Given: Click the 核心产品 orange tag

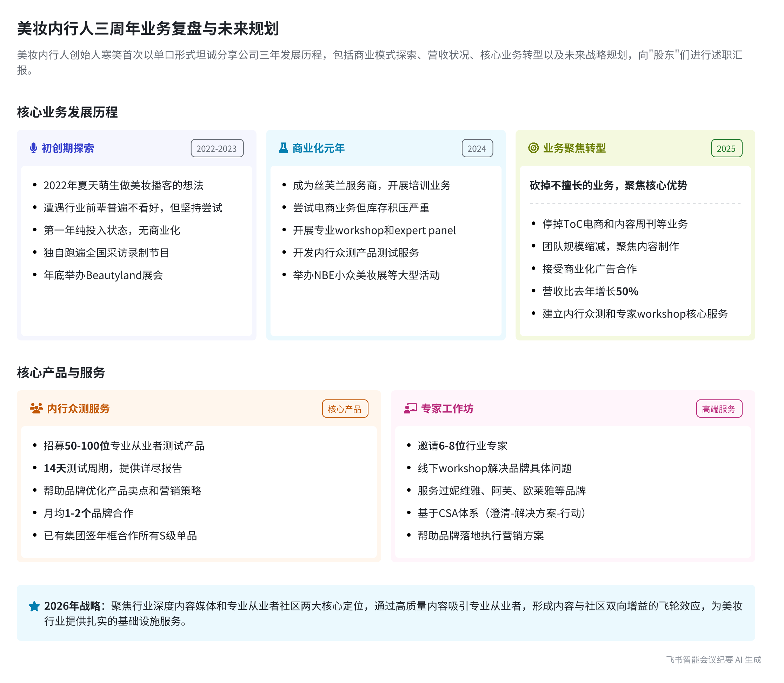Looking at the screenshot, I should pos(345,409).
